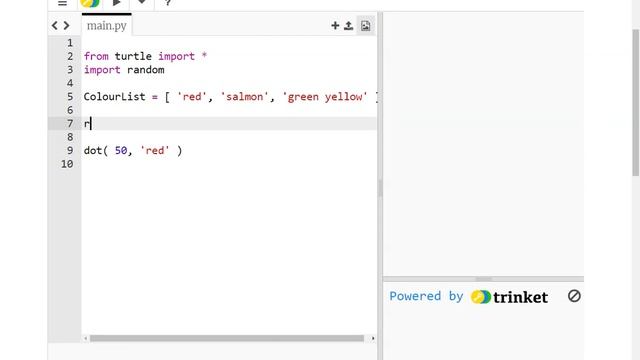Open the dropdown next to Run
The image size is (640, 360).
coord(142,2)
